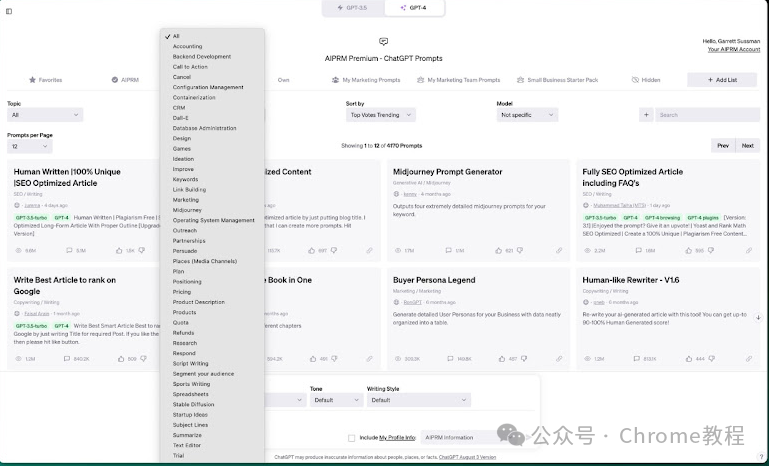Go to Prev page of prompts

click(x=723, y=146)
